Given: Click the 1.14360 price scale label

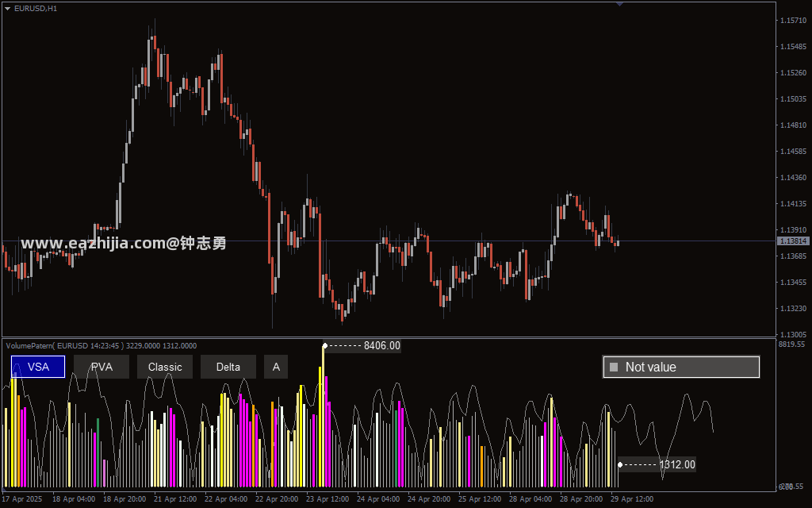Looking at the screenshot, I should [793, 177].
